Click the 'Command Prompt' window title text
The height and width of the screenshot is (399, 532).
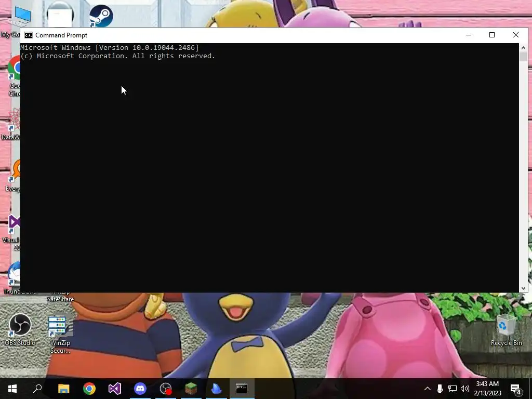click(61, 35)
